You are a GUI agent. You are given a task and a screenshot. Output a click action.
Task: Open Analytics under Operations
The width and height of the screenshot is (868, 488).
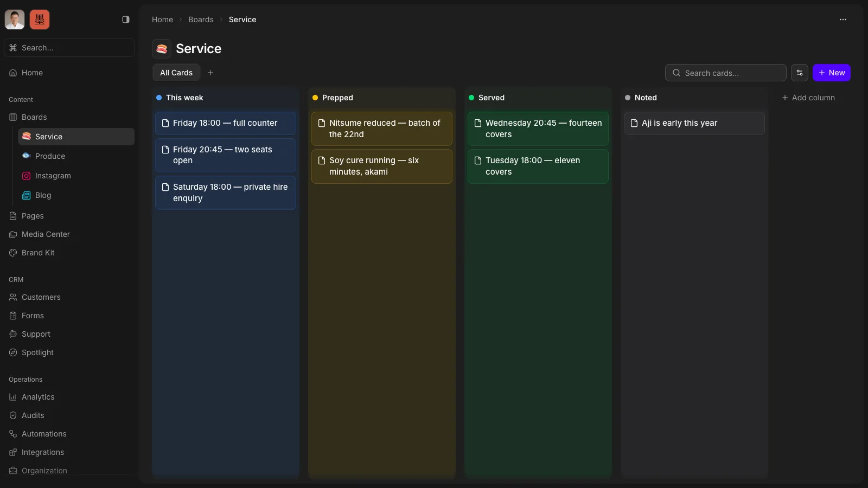click(x=69, y=397)
